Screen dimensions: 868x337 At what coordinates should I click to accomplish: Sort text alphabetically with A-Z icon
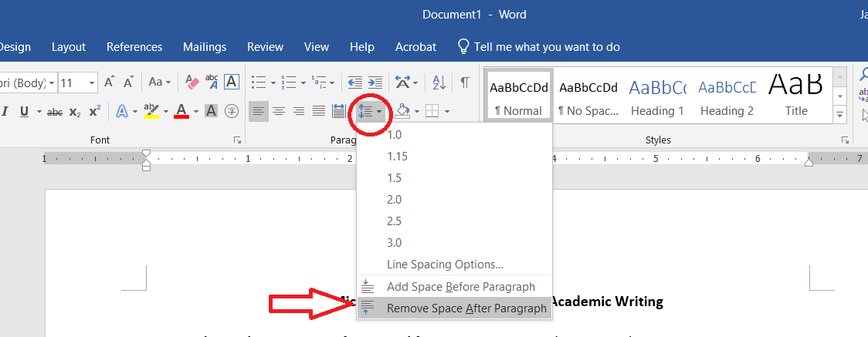[439, 83]
